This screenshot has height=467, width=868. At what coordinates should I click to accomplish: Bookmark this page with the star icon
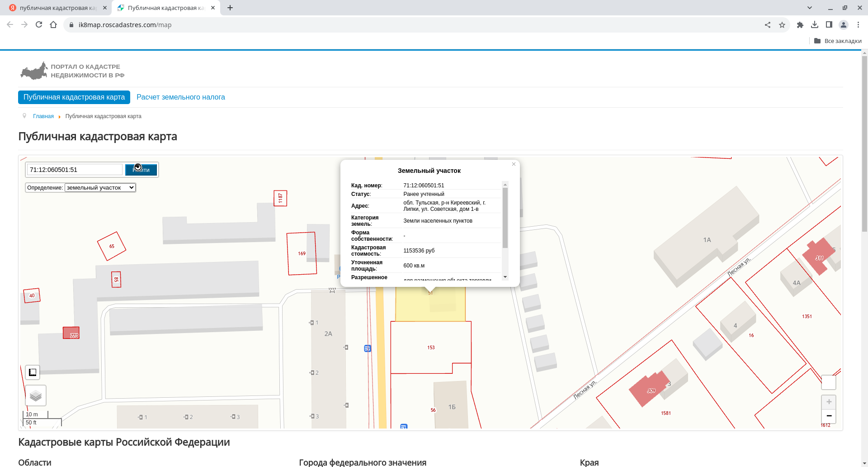(x=782, y=25)
